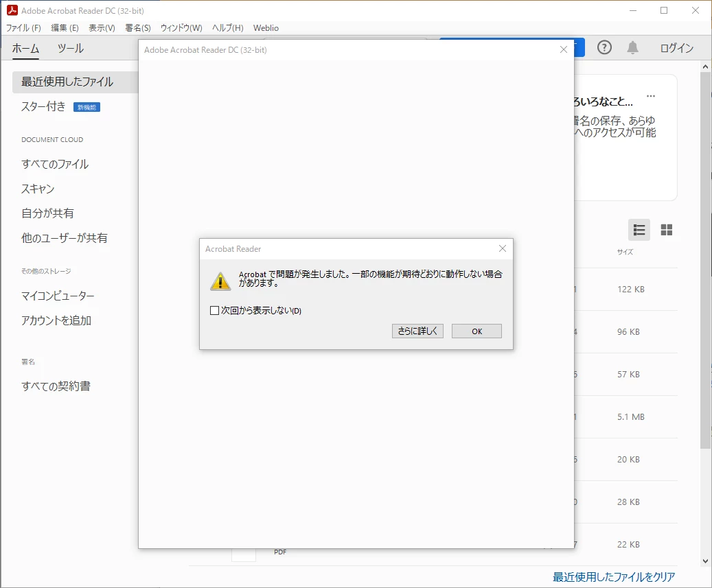
Task: Open the ファイル(F) menu
Action: (23, 27)
